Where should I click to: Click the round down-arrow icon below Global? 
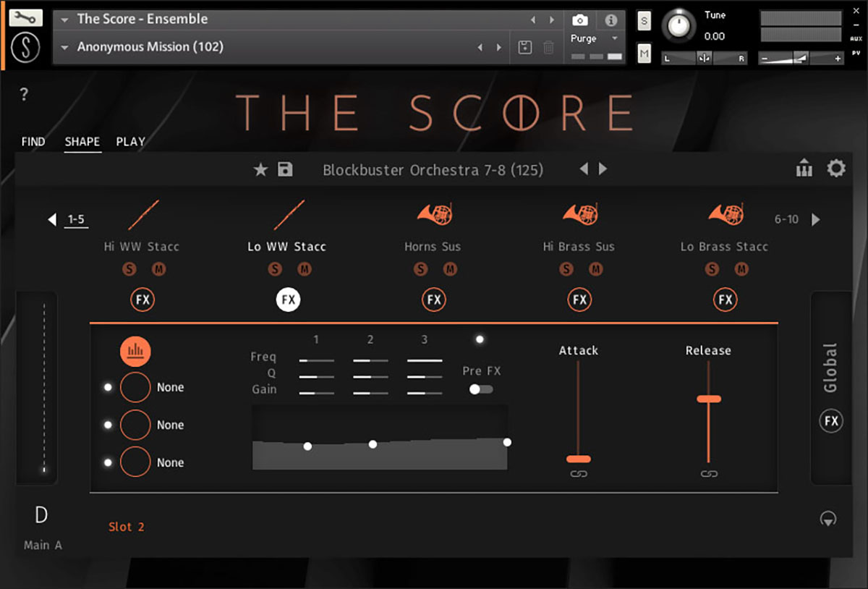828,518
